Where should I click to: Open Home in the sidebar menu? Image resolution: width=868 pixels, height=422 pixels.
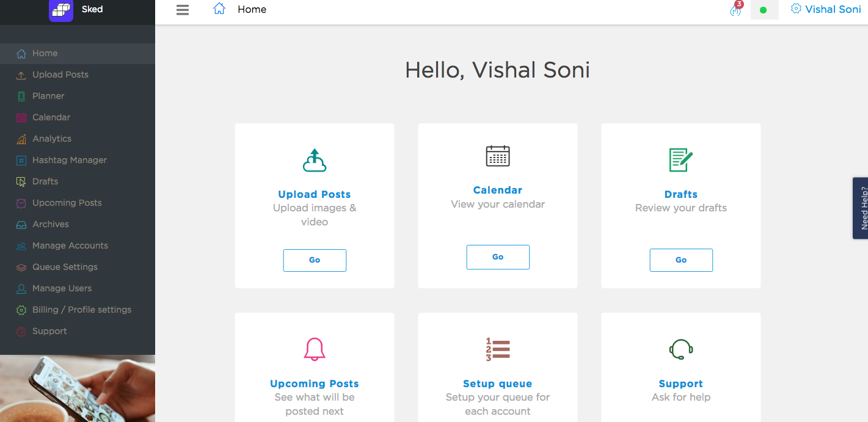tap(78, 54)
